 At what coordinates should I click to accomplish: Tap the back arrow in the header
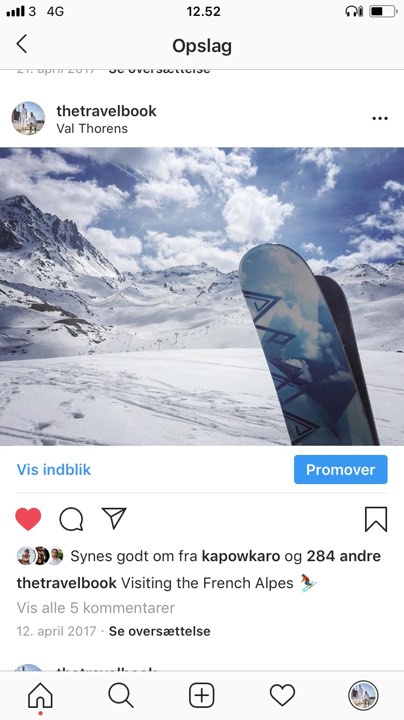tap(22, 45)
